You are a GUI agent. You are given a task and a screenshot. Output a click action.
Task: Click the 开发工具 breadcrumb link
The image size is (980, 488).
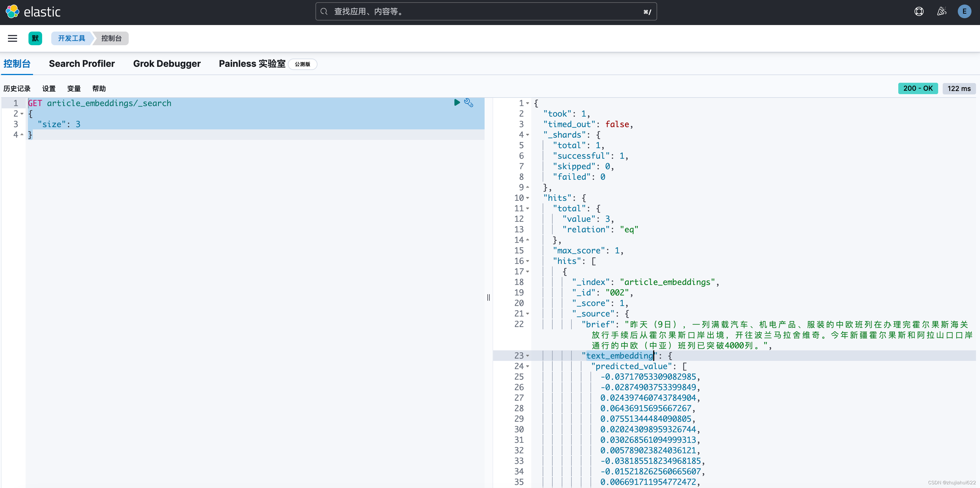(71, 38)
